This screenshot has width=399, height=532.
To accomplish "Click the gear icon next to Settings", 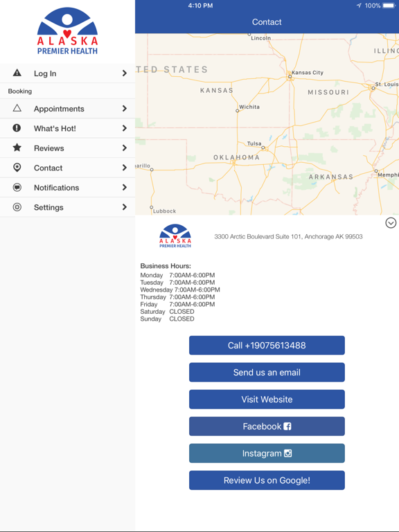I will [x=17, y=207].
